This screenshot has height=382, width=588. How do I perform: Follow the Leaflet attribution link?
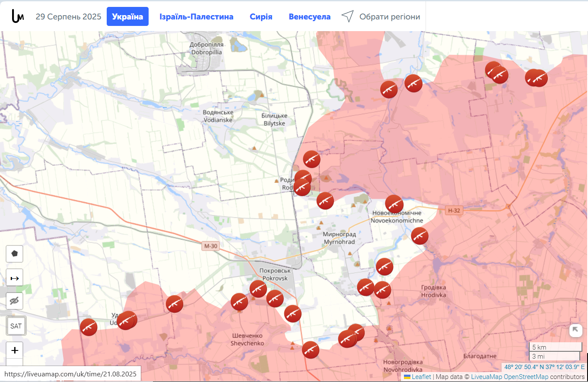coord(421,377)
